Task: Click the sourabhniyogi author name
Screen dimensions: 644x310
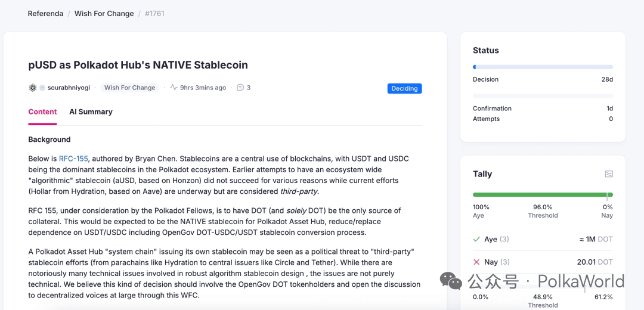Action: [69, 88]
